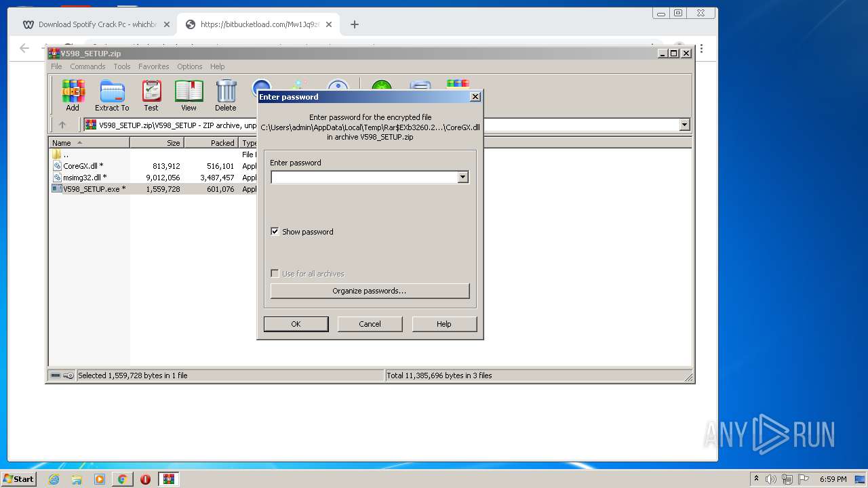This screenshot has width=868, height=488.
Task: Click the Add toolbar icon in WinRAR
Action: [x=73, y=96]
